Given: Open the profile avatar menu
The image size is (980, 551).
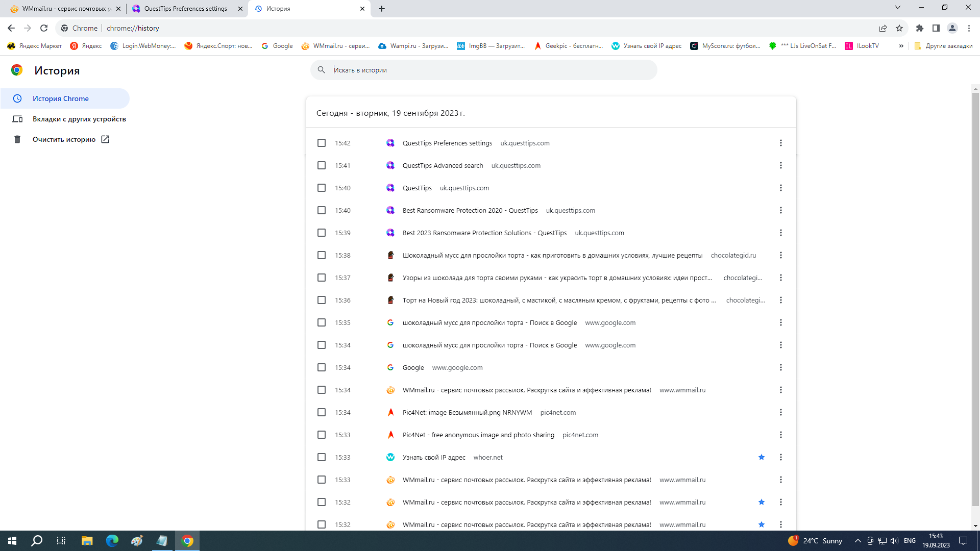Looking at the screenshot, I should click(952, 28).
